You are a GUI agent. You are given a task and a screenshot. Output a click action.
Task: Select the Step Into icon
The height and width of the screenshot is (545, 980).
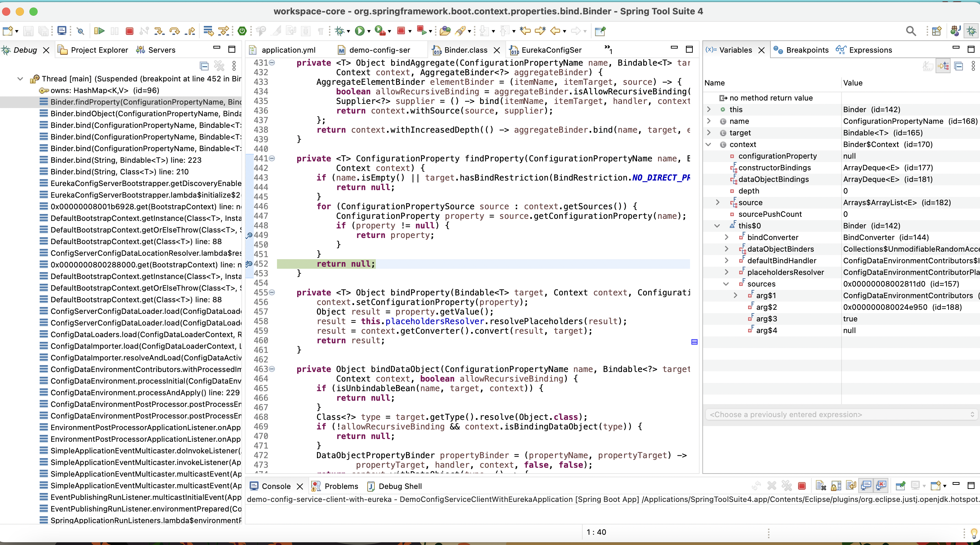159,31
